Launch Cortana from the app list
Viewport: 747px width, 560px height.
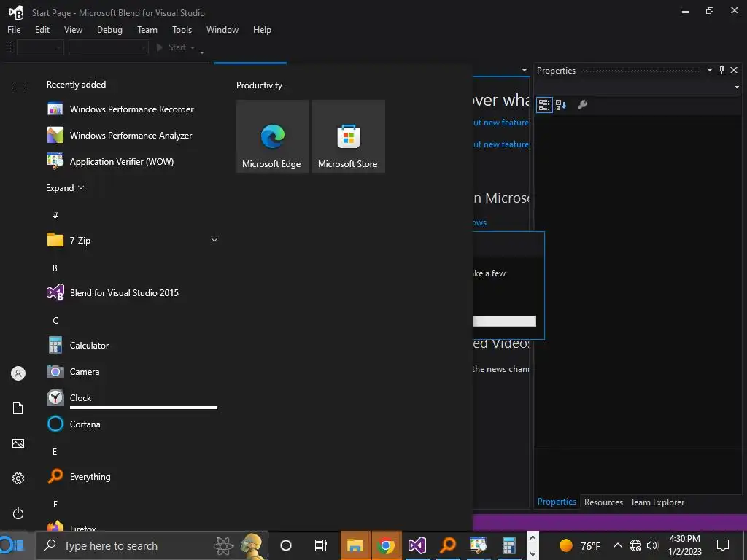[132, 424]
